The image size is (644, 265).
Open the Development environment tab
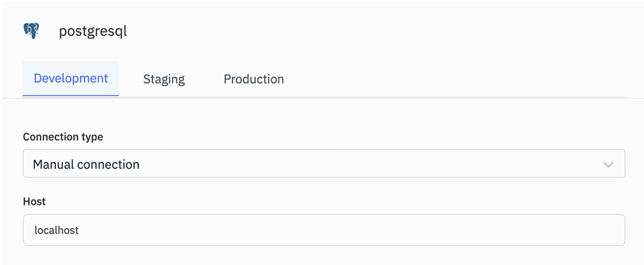[71, 79]
